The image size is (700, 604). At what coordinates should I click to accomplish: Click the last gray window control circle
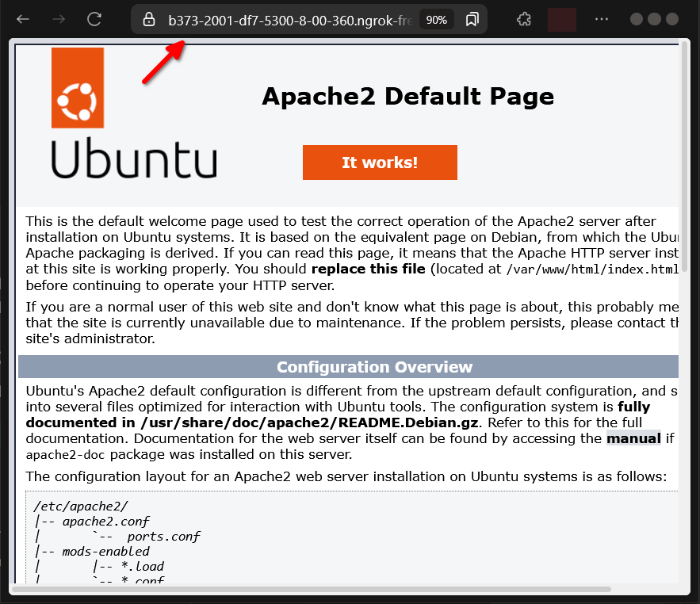tap(672, 19)
